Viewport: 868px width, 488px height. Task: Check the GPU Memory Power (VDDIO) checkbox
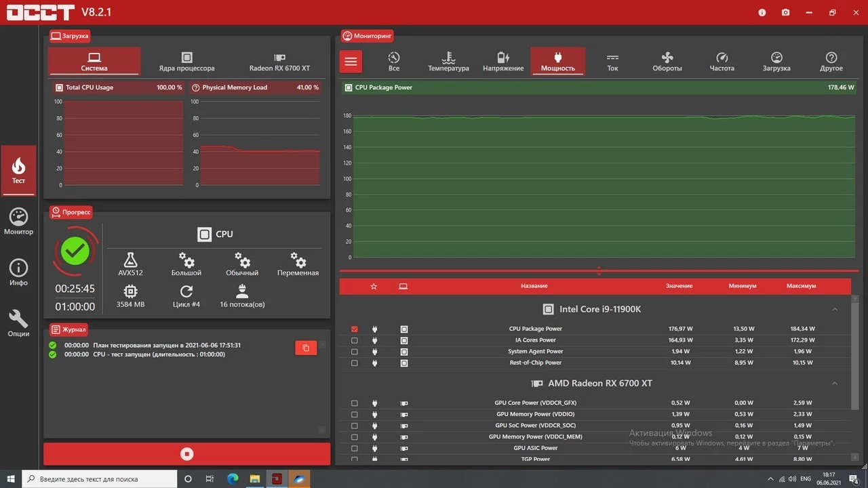pyautogui.click(x=355, y=414)
